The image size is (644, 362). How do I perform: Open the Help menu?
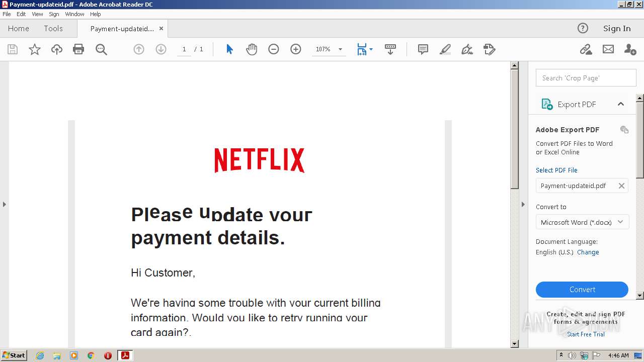(x=96, y=14)
